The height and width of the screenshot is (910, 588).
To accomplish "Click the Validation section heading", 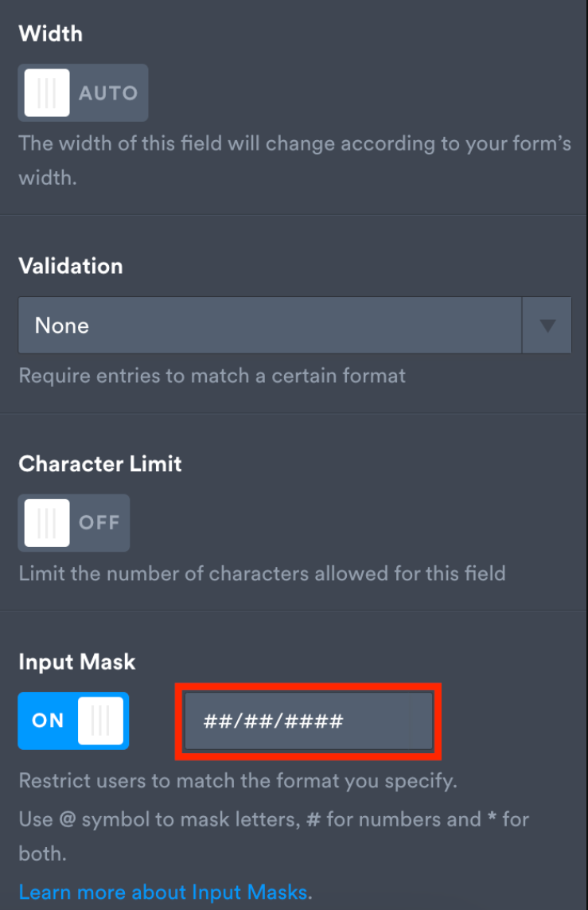I will coord(70,266).
